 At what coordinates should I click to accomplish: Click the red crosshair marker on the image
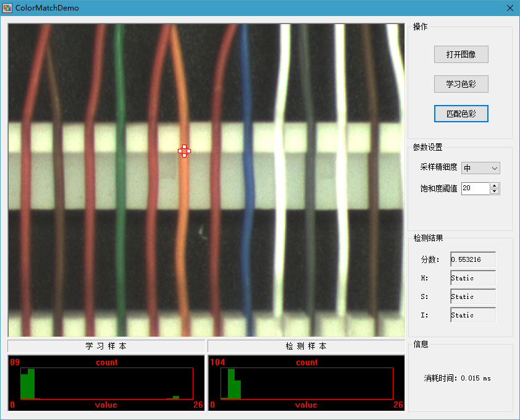pyautogui.click(x=184, y=151)
